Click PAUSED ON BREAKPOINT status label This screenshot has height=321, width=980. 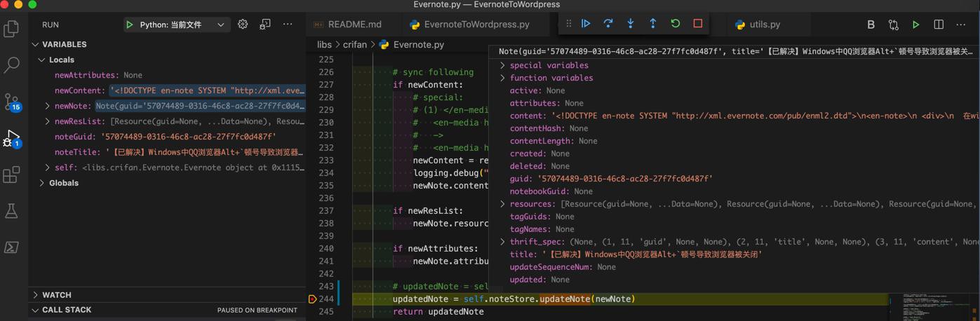(x=257, y=310)
